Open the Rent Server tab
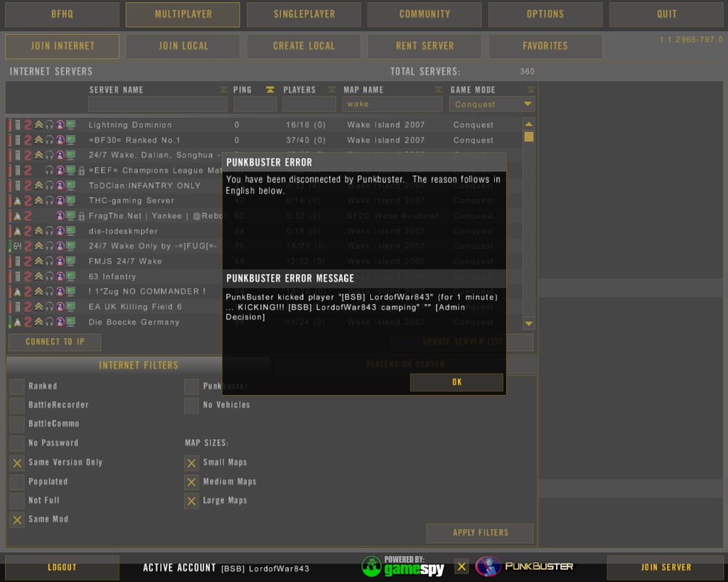Viewport: 728px width, 582px height. 425,46
